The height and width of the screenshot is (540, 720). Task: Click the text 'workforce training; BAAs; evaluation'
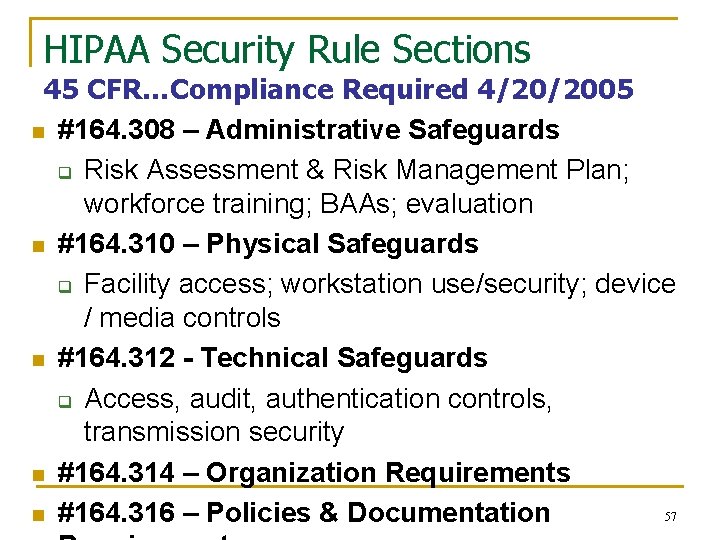tap(308, 204)
